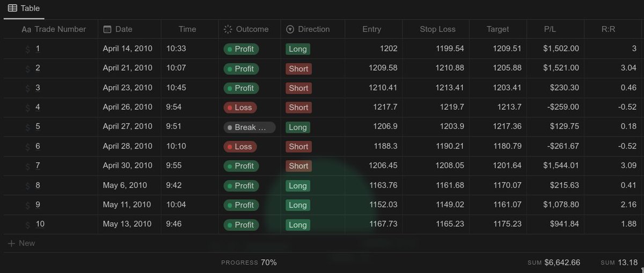Select the entry cell 1188.3

[374, 146]
